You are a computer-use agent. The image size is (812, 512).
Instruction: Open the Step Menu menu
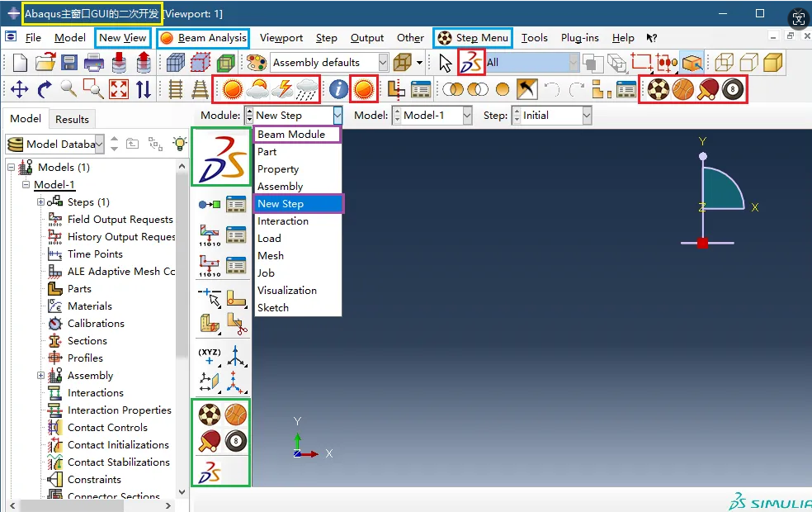point(474,38)
